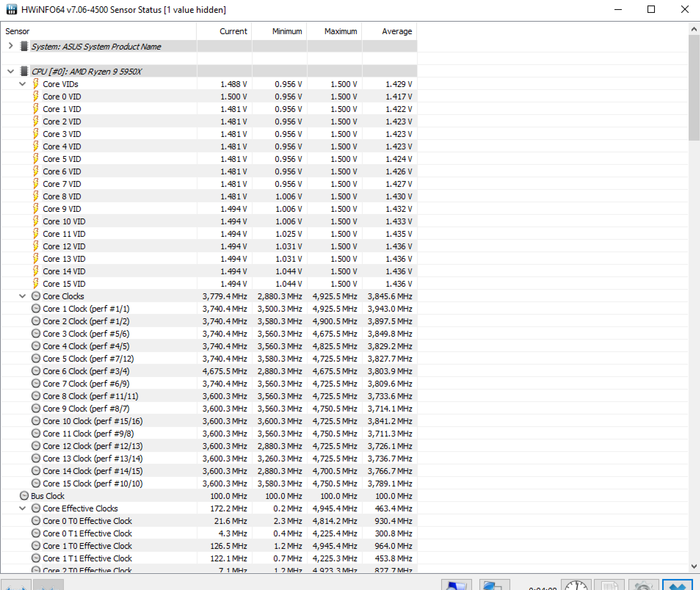Click the vertical scrollbar thumb
700x590 pixels.
[x=694, y=88]
